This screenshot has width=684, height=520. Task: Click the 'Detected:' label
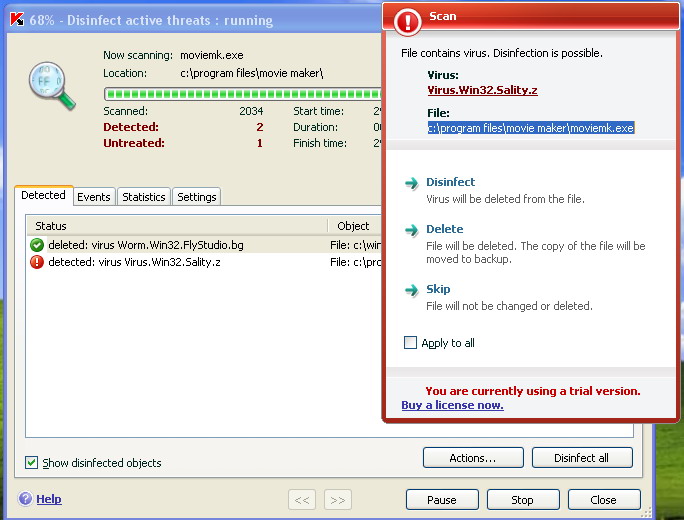pyautogui.click(x=131, y=127)
